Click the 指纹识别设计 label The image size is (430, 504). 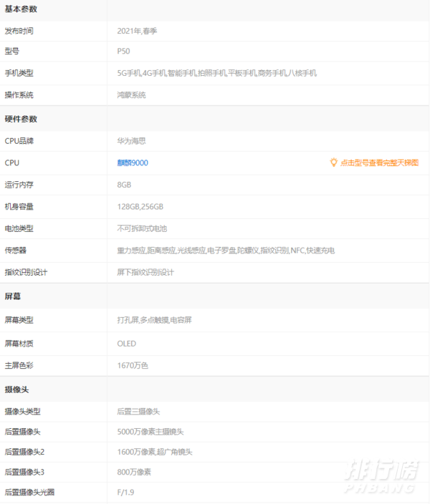(x=26, y=273)
